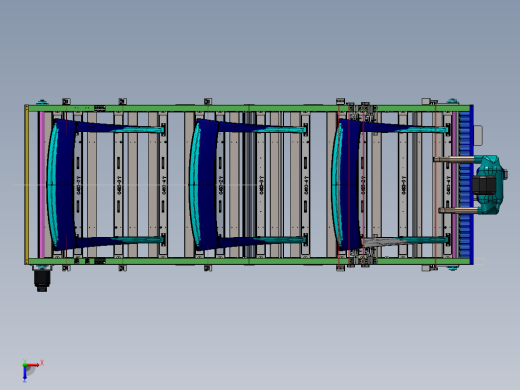Select the dark gray center crossbar
Screen dimensions: 520x390
click(250, 185)
